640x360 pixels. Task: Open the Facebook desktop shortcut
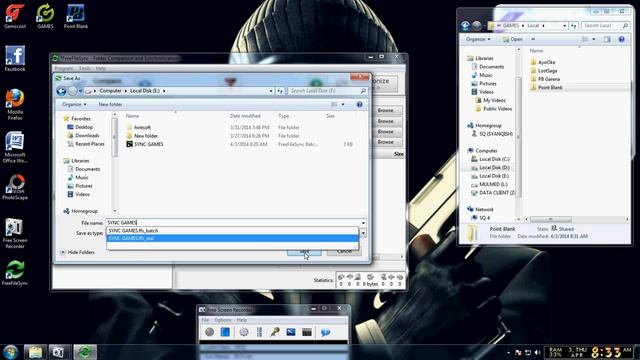point(15,58)
